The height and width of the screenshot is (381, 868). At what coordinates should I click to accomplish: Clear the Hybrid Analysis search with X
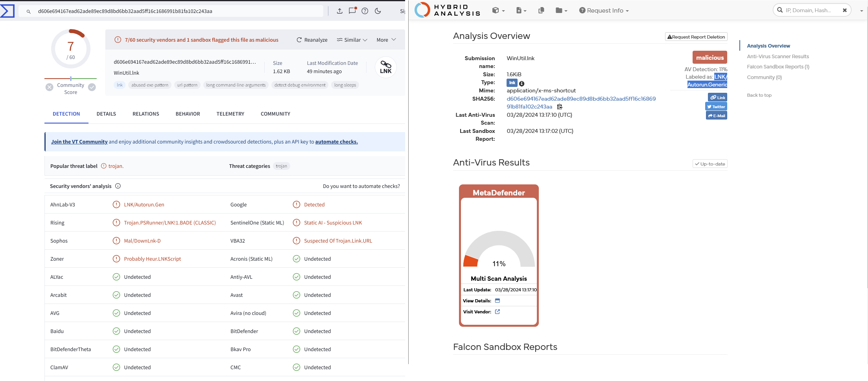(844, 11)
